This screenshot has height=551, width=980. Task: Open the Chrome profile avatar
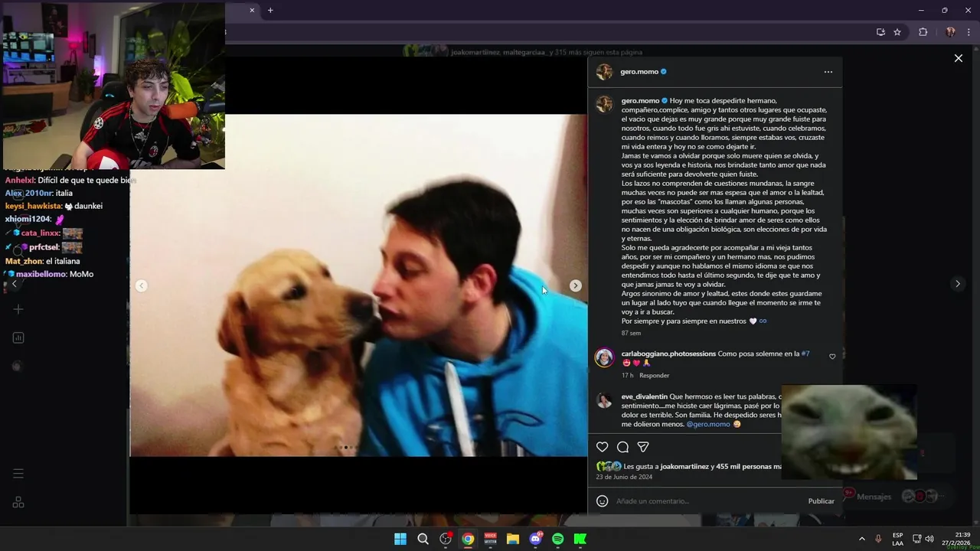(950, 32)
